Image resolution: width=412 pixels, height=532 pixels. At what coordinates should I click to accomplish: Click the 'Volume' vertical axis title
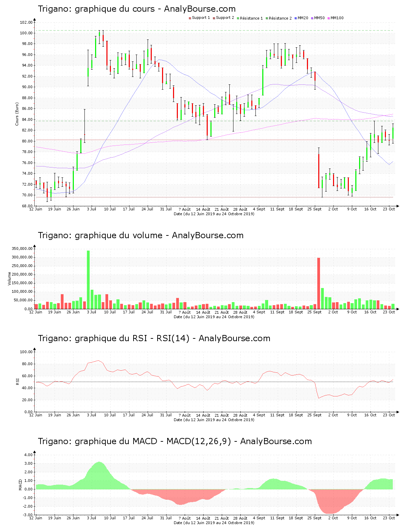(9, 279)
